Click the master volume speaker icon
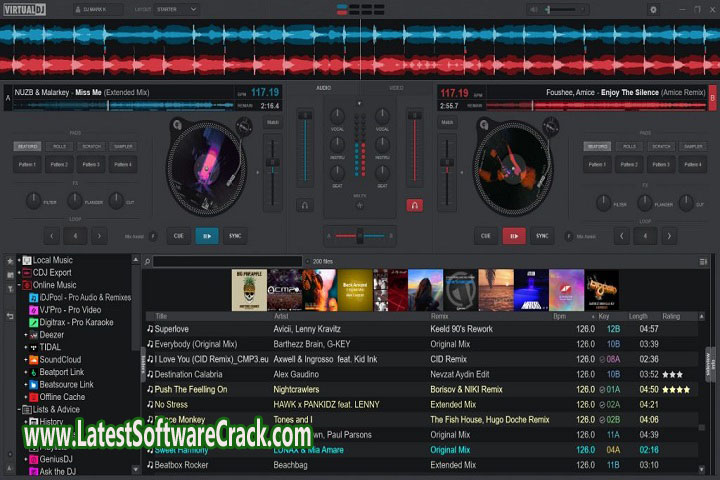This screenshot has width=720, height=480. (534, 10)
